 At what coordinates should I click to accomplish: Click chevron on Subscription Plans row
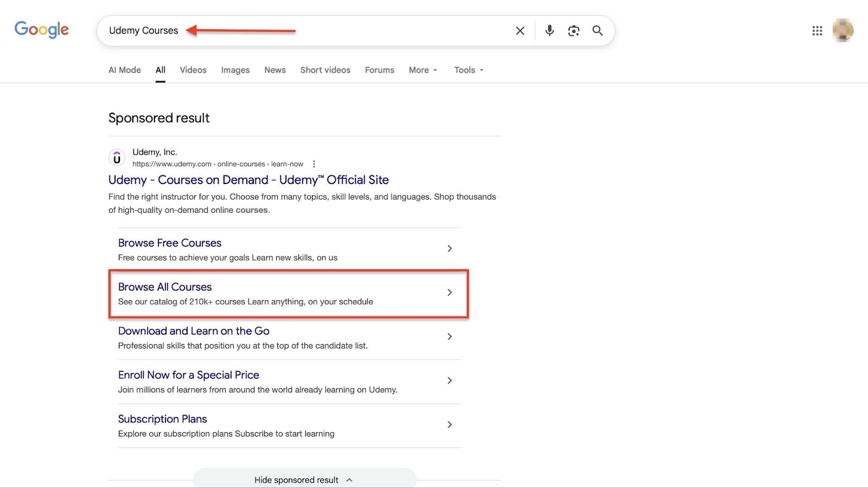coord(449,424)
